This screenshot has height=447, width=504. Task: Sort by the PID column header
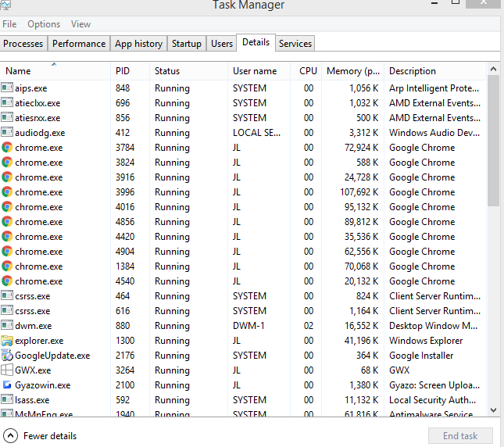coord(130,70)
